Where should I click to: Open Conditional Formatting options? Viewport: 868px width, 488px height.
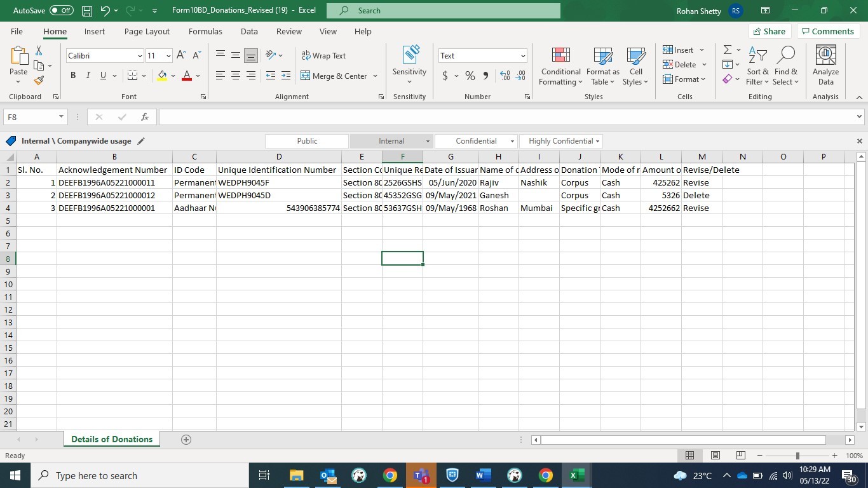560,66
